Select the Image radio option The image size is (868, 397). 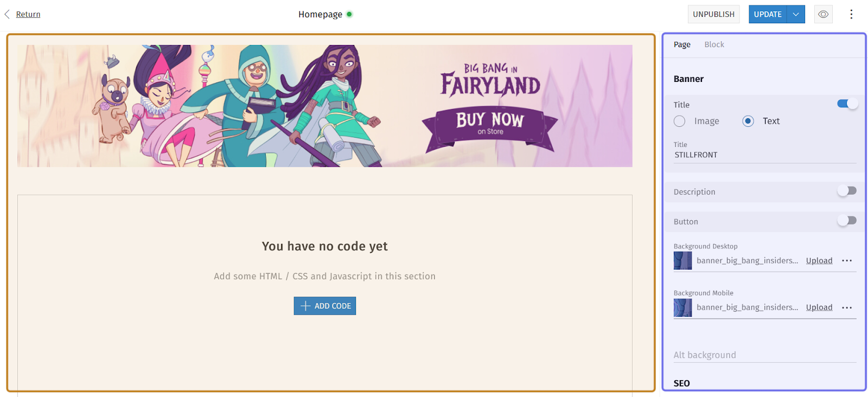[x=680, y=121]
